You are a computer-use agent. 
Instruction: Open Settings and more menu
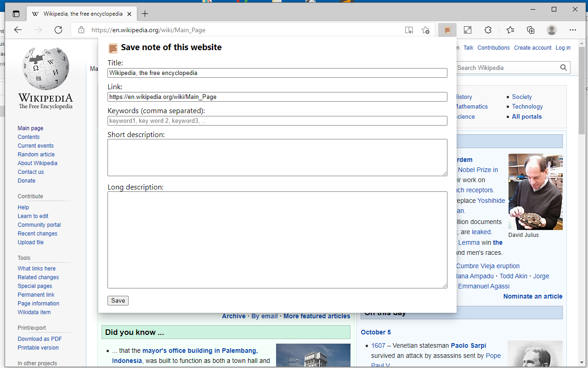coord(572,29)
